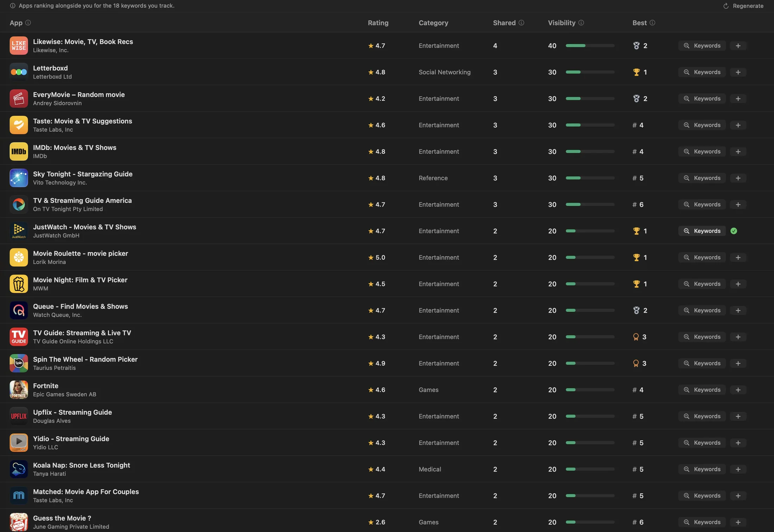774x532 pixels.
Task: Click the JustWatch app icon
Action: (19, 231)
